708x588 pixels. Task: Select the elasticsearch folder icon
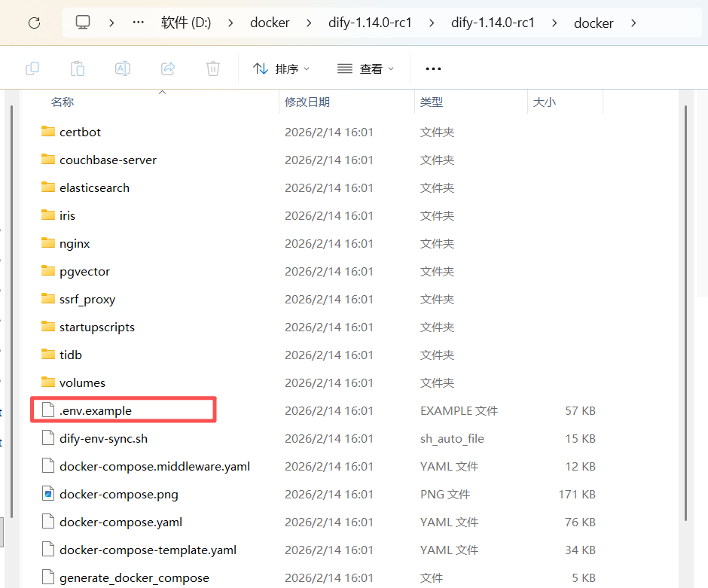pos(48,187)
